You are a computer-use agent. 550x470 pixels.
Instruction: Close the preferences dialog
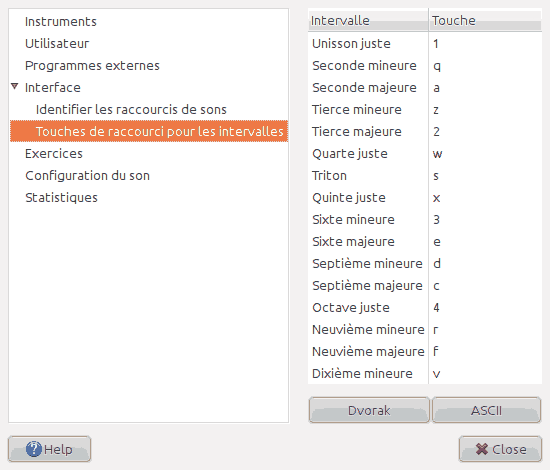coord(501,449)
